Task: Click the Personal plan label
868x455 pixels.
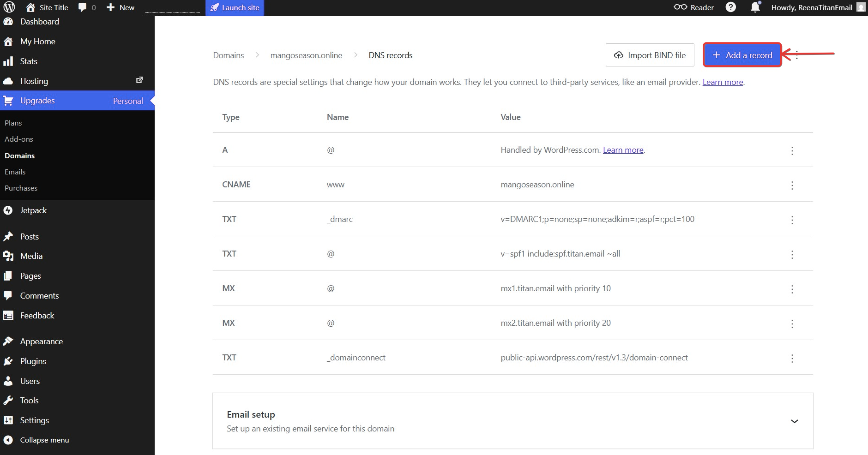Action: point(128,101)
